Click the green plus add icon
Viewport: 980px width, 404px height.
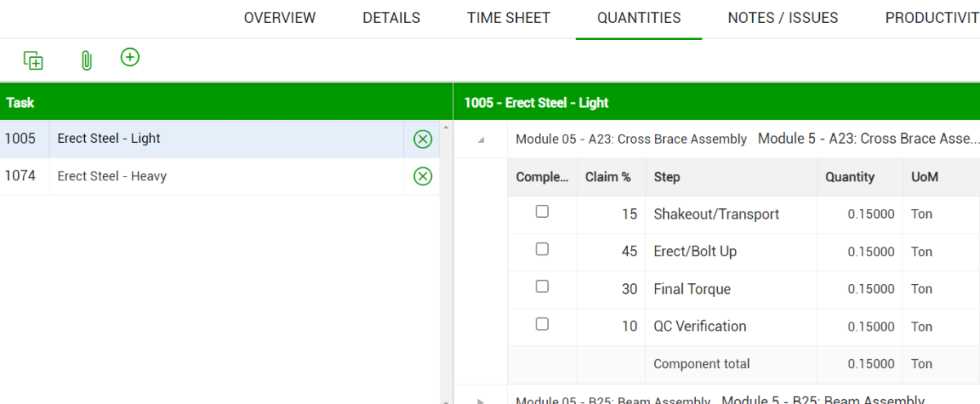pos(130,57)
